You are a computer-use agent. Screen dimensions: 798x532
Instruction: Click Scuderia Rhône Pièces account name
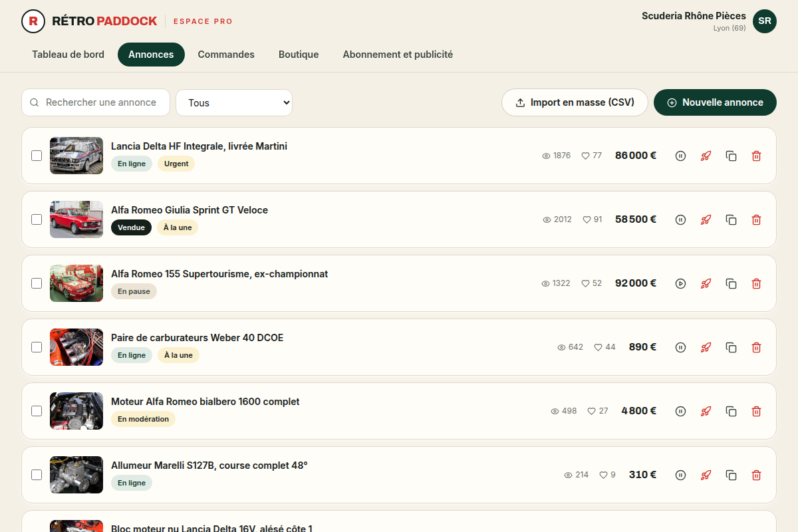pyautogui.click(x=694, y=16)
